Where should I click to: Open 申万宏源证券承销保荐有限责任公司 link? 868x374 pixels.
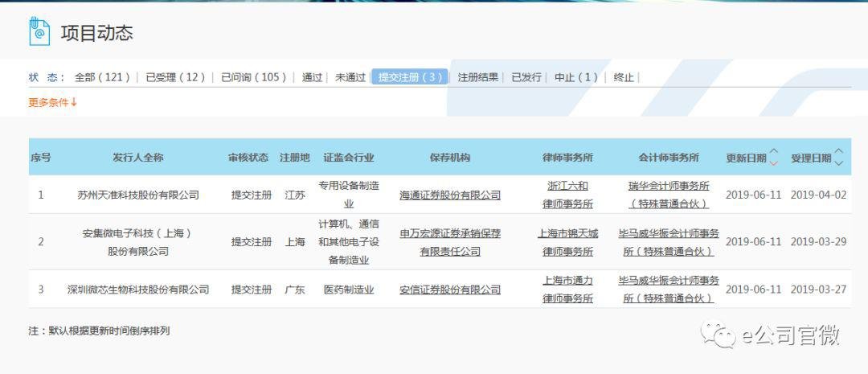(450, 242)
